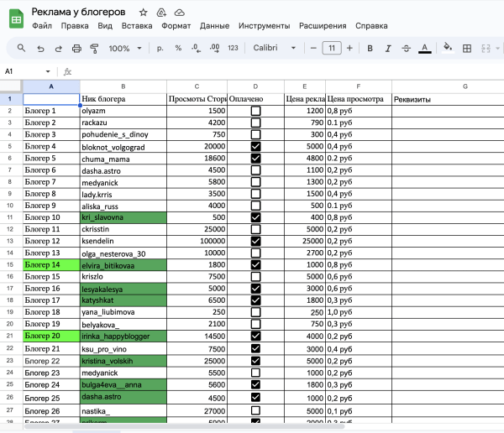Click the redo arrow icon
The width and height of the screenshot is (504, 433).
pos(57,49)
